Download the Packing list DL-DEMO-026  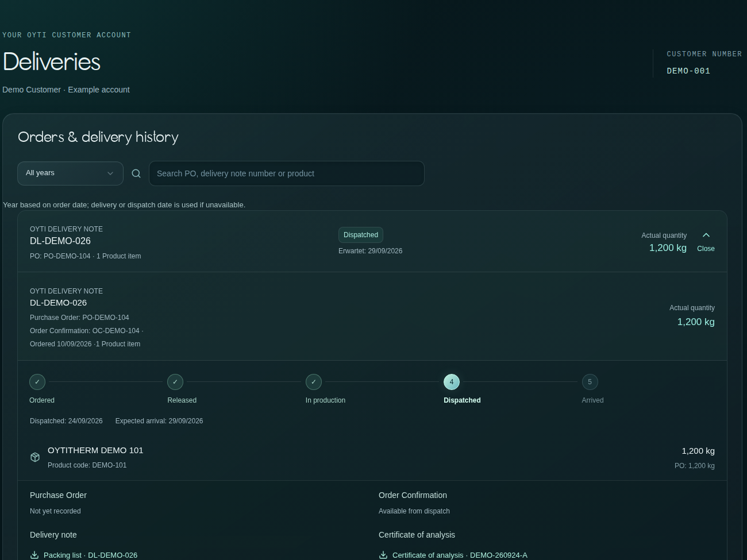coord(90,555)
